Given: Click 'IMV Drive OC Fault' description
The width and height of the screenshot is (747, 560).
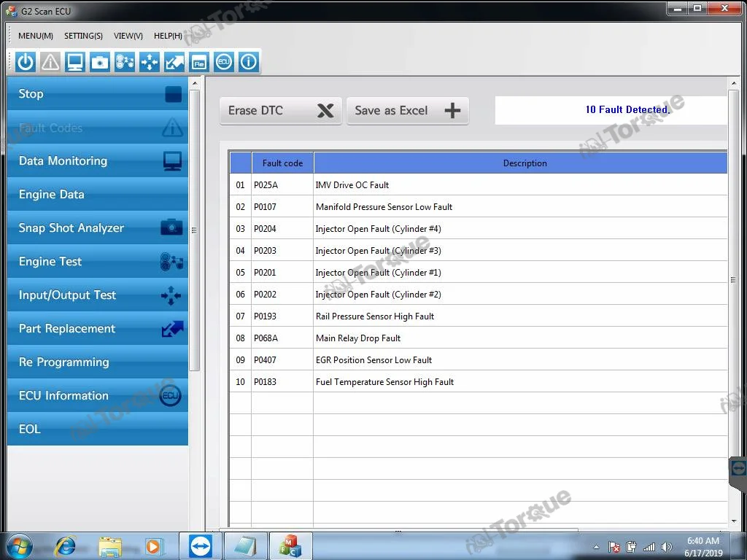Looking at the screenshot, I should coord(352,184).
